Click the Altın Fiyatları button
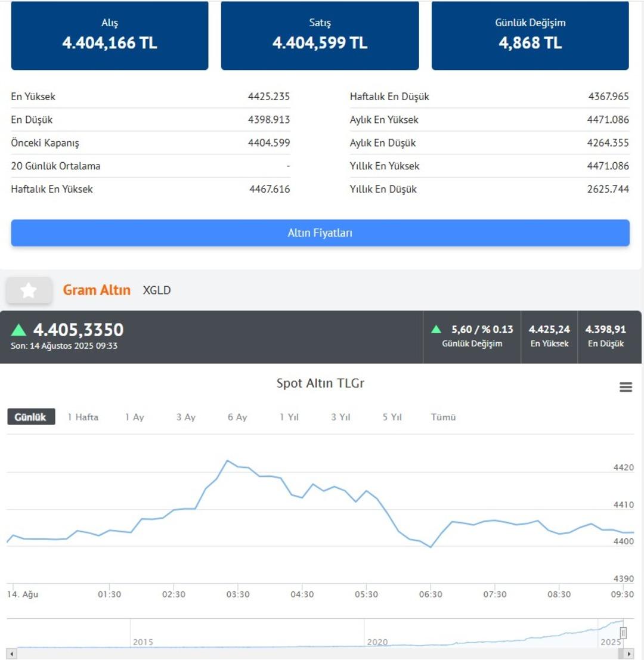The width and height of the screenshot is (644, 660). pos(320,233)
